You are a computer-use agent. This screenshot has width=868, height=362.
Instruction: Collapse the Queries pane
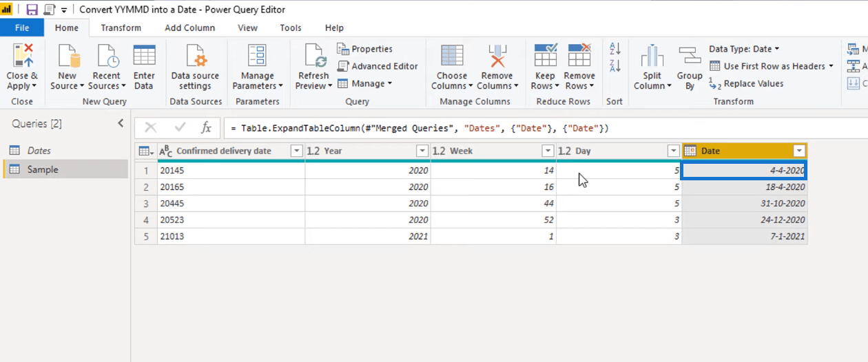121,123
